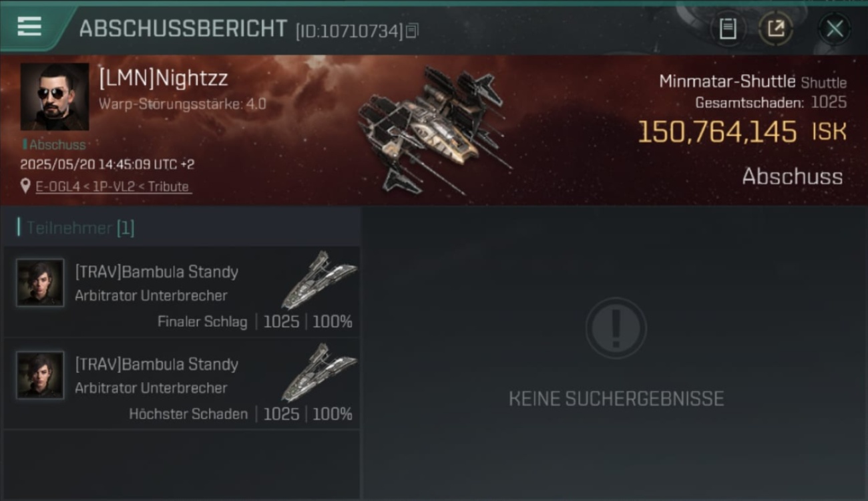Click the location pin icon
This screenshot has width=868, height=501.
(x=26, y=186)
